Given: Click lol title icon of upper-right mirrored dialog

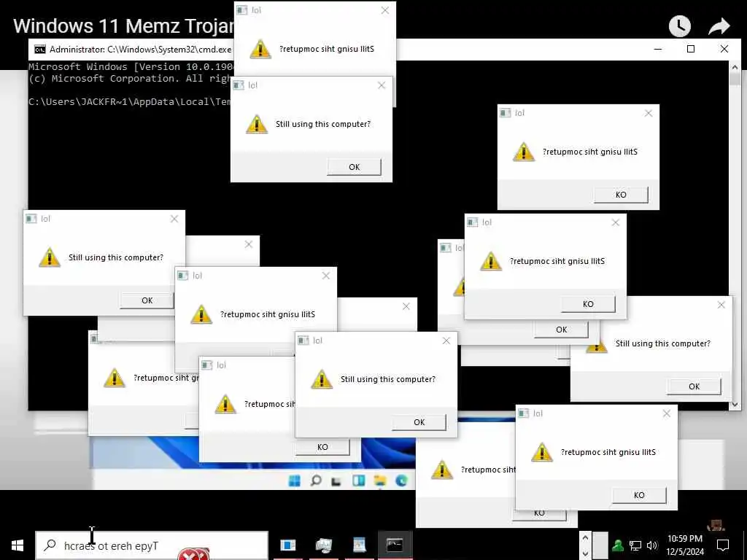Looking at the screenshot, I should 505,113.
